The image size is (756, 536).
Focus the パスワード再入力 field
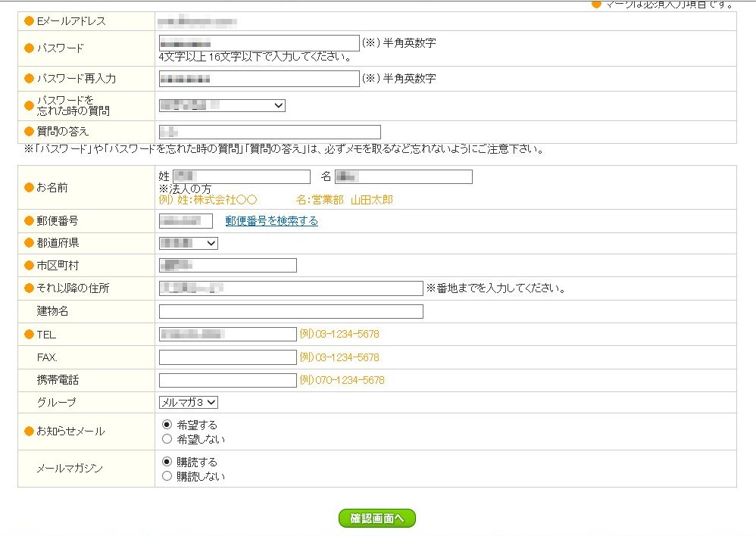pos(259,79)
